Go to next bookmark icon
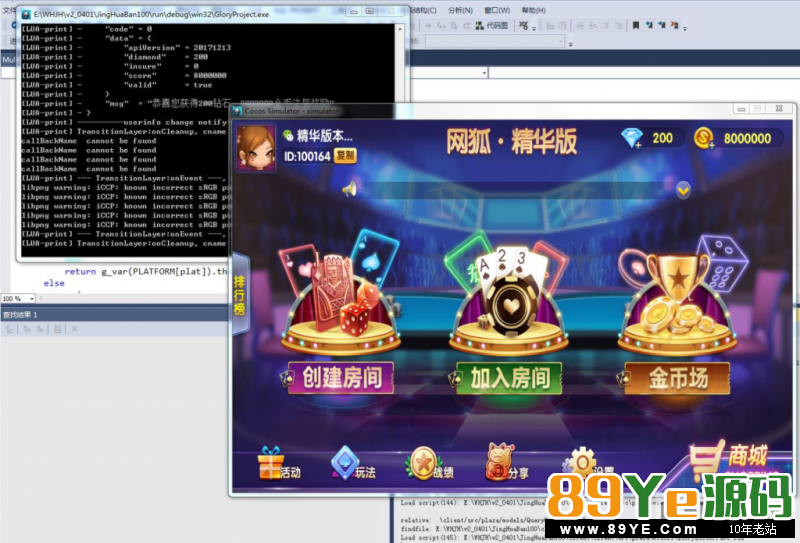The height and width of the screenshot is (543, 800). point(662,25)
